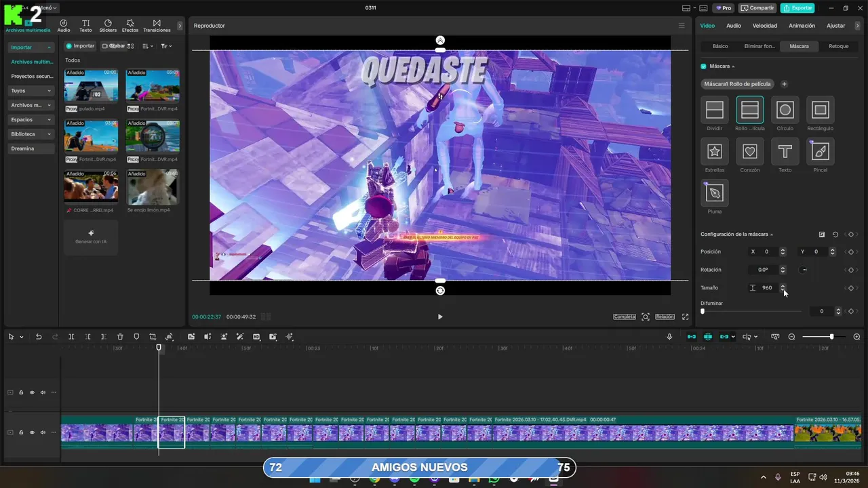Open the media filter dropdown

point(166,46)
